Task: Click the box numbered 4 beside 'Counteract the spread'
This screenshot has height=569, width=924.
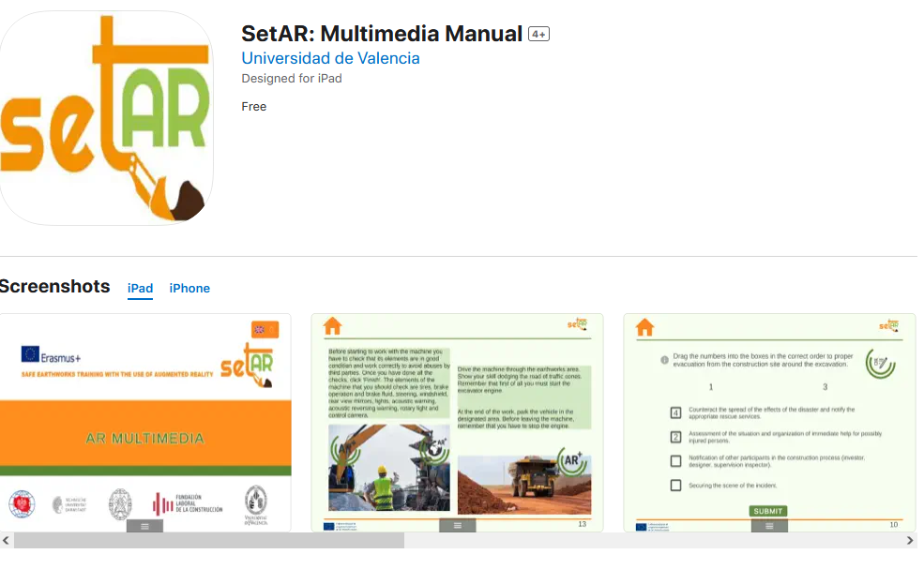Action: pos(676,412)
